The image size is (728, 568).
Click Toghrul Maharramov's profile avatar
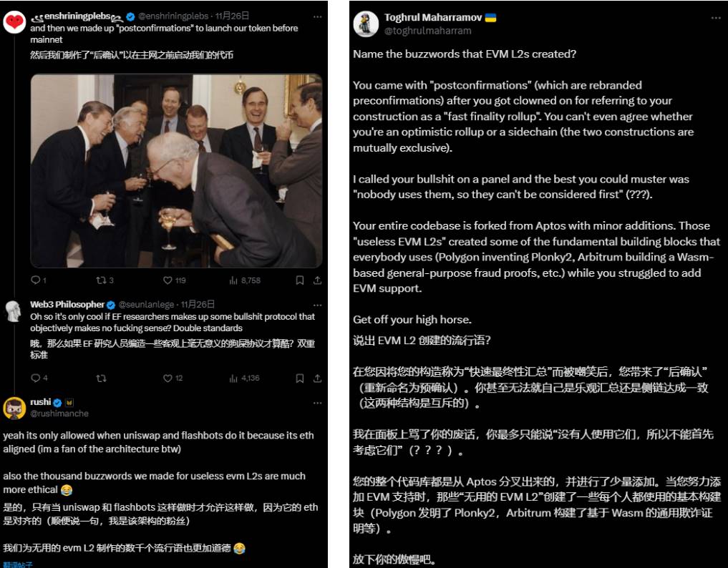(366, 24)
